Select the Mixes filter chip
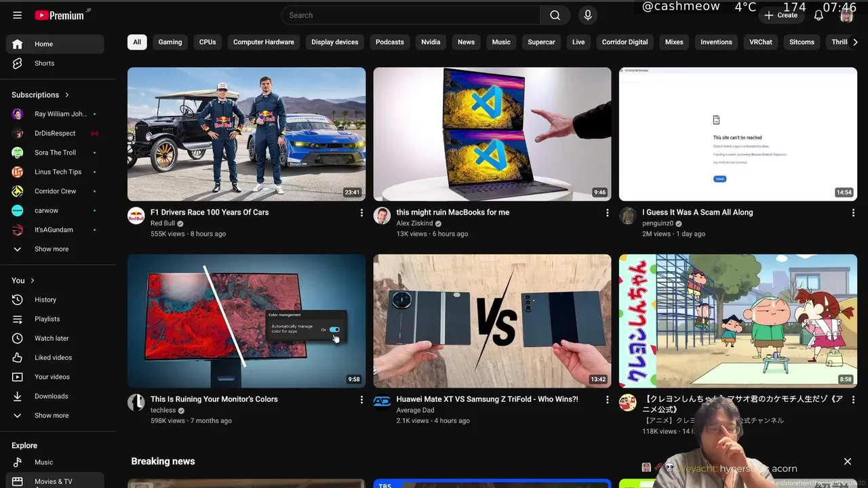This screenshot has height=488, width=868. [x=674, y=42]
